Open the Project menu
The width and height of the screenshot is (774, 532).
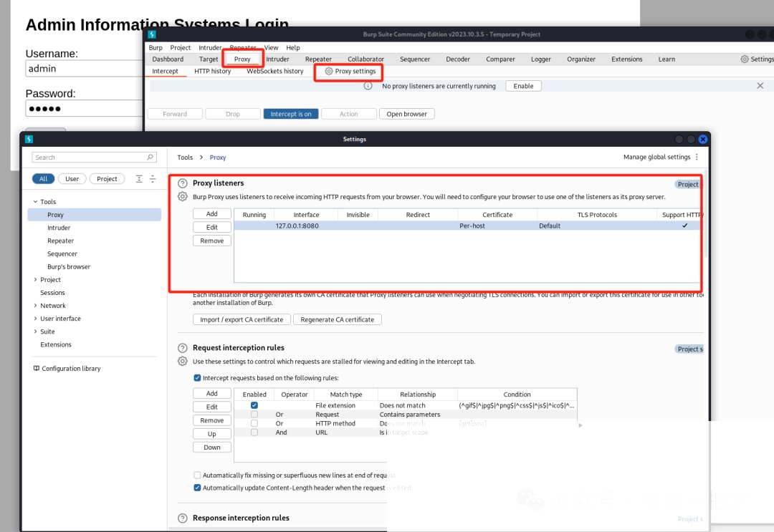click(x=180, y=48)
